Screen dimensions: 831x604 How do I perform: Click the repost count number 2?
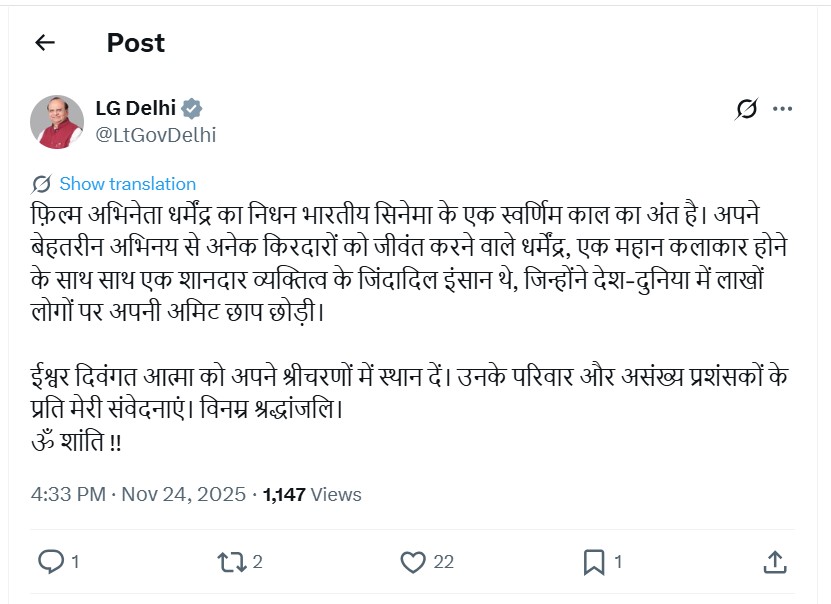[x=258, y=563]
